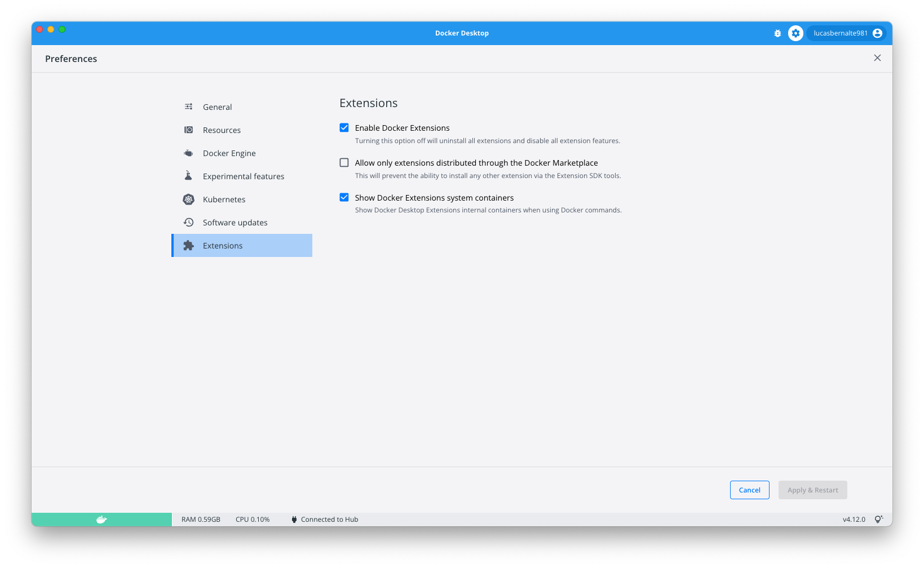
Task: Click the Resources disk icon
Action: tap(189, 130)
